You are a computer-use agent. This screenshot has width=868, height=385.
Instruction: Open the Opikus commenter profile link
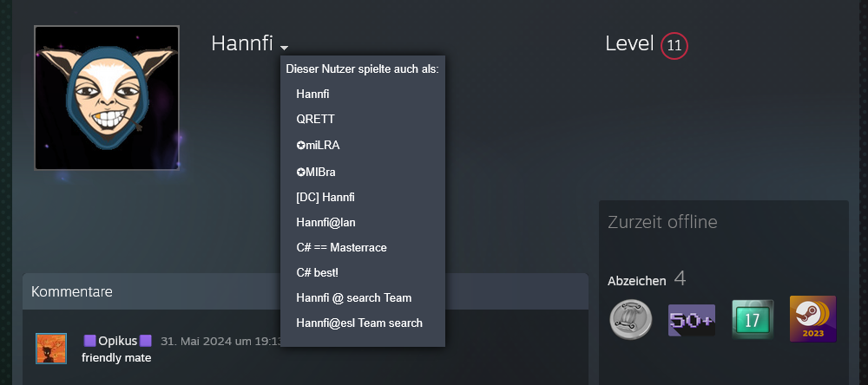(x=118, y=341)
